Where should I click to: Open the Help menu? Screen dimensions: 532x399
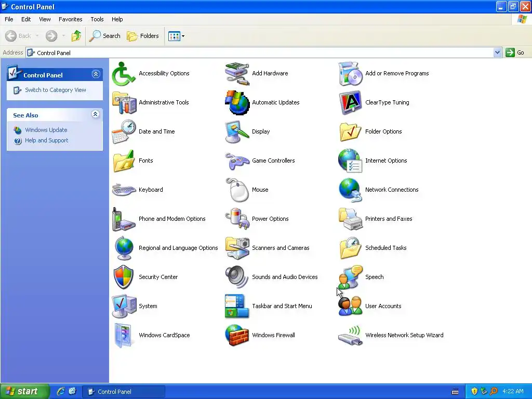(117, 19)
